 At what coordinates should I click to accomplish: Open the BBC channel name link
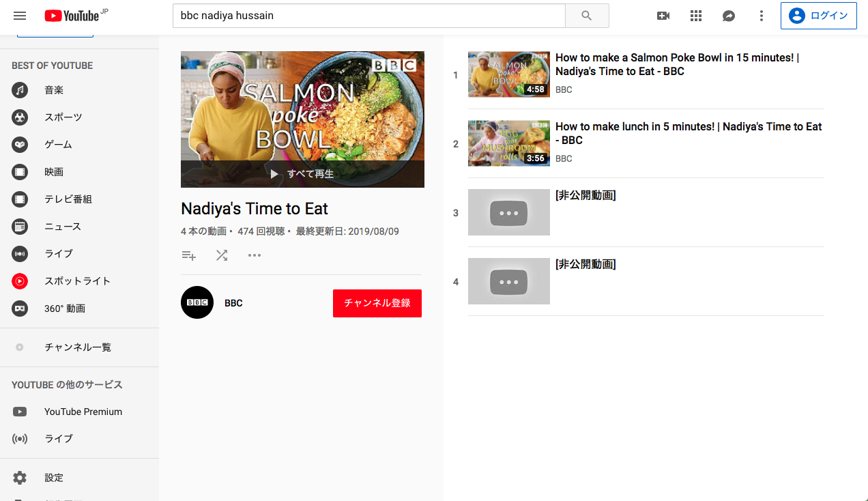pos(233,303)
